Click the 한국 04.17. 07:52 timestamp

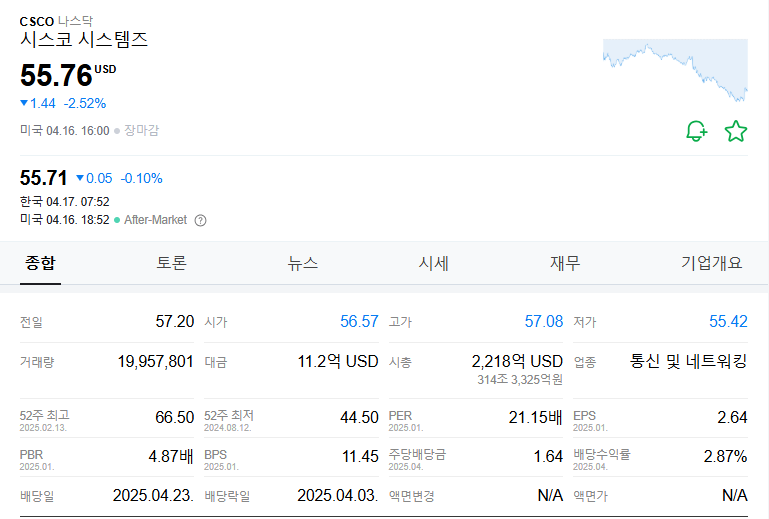click(64, 202)
